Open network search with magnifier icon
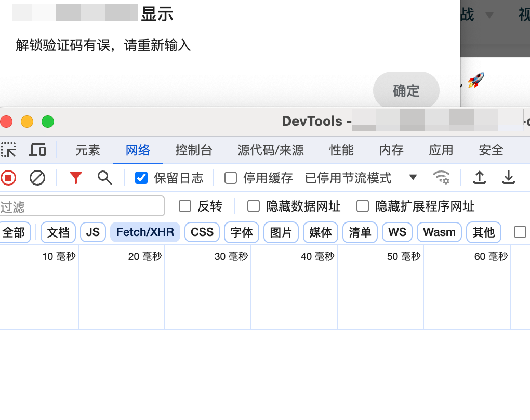Viewport: 530px width, 420px height. [x=105, y=178]
